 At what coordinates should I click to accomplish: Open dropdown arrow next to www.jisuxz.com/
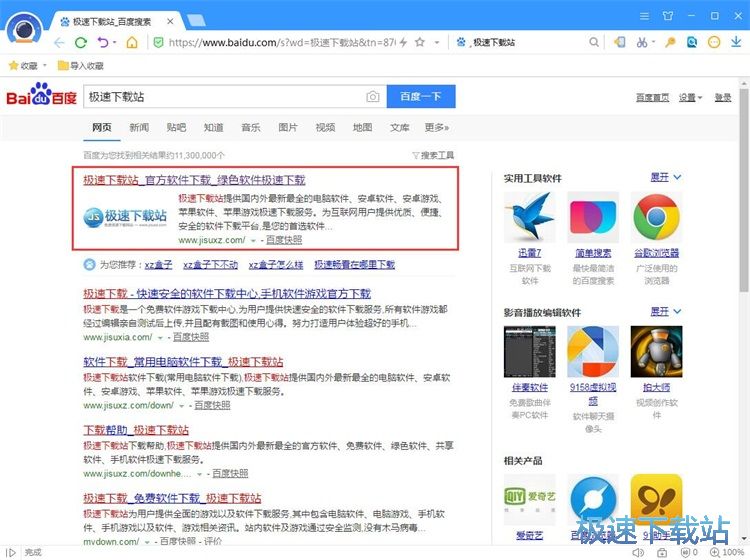(254, 241)
